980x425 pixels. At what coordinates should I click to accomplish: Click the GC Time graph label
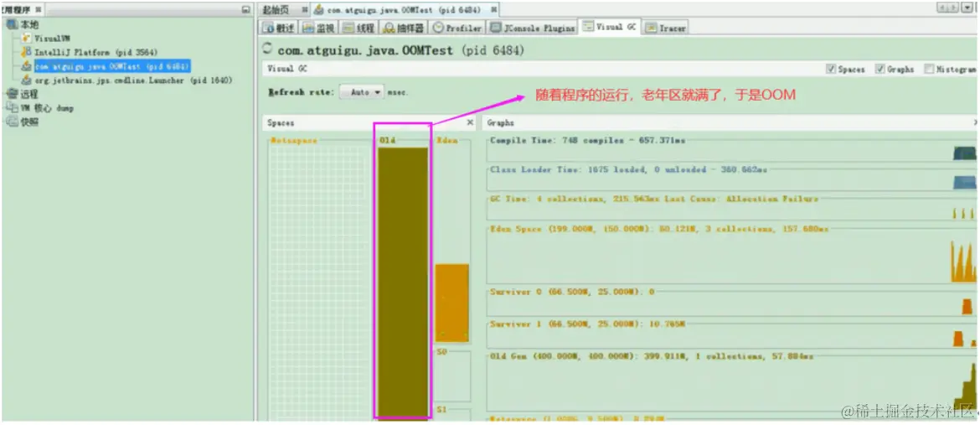[653, 199]
